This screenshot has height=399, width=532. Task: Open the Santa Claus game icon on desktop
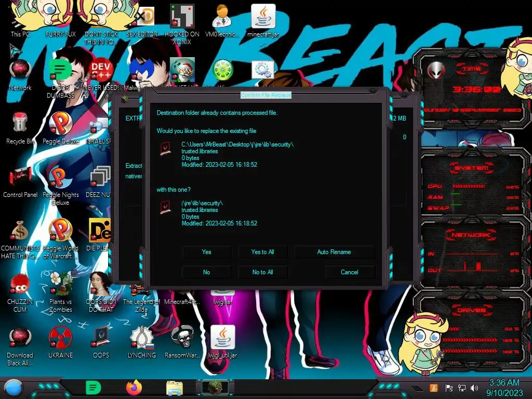point(182,70)
